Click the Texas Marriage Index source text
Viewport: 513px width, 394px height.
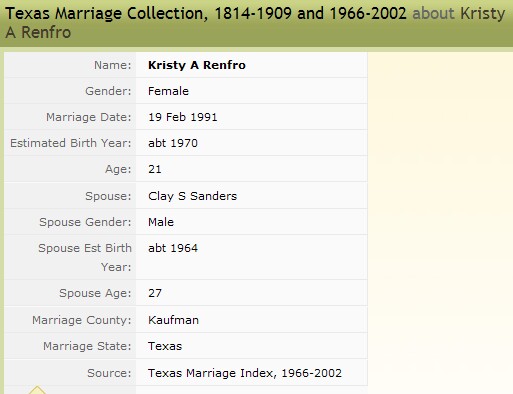(245, 373)
